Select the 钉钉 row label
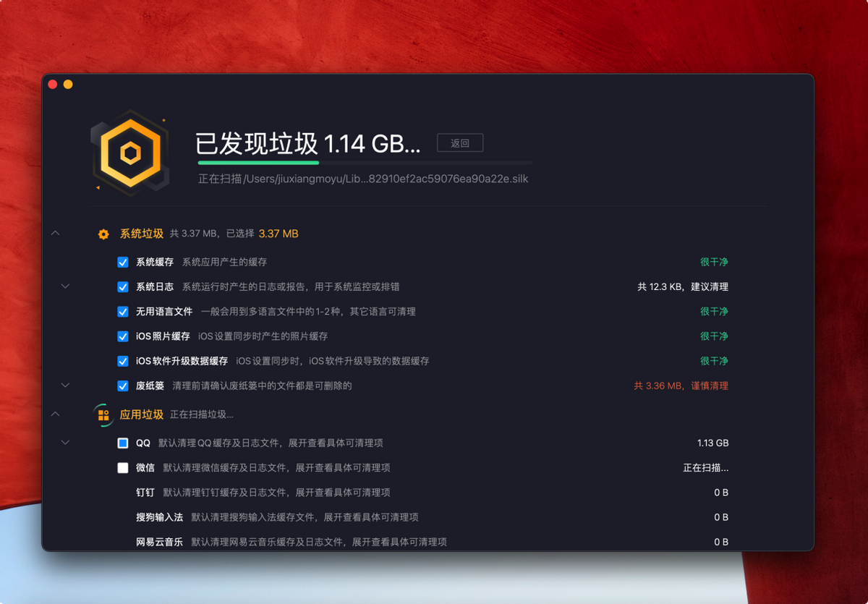This screenshot has height=604, width=868. (x=145, y=493)
